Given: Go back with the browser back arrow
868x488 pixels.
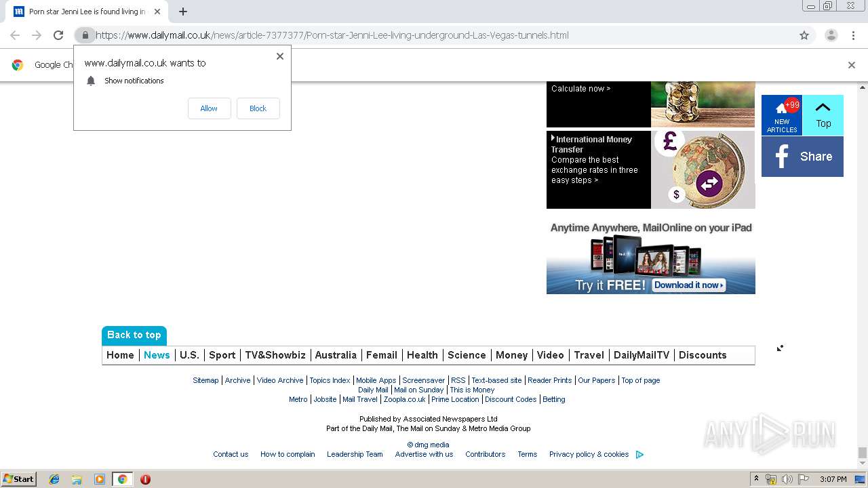Looking at the screenshot, I should click(x=15, y=35).
